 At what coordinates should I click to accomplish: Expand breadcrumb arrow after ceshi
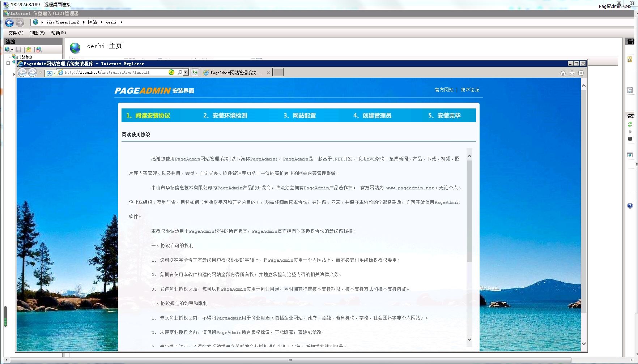click(x=121, y=22)
